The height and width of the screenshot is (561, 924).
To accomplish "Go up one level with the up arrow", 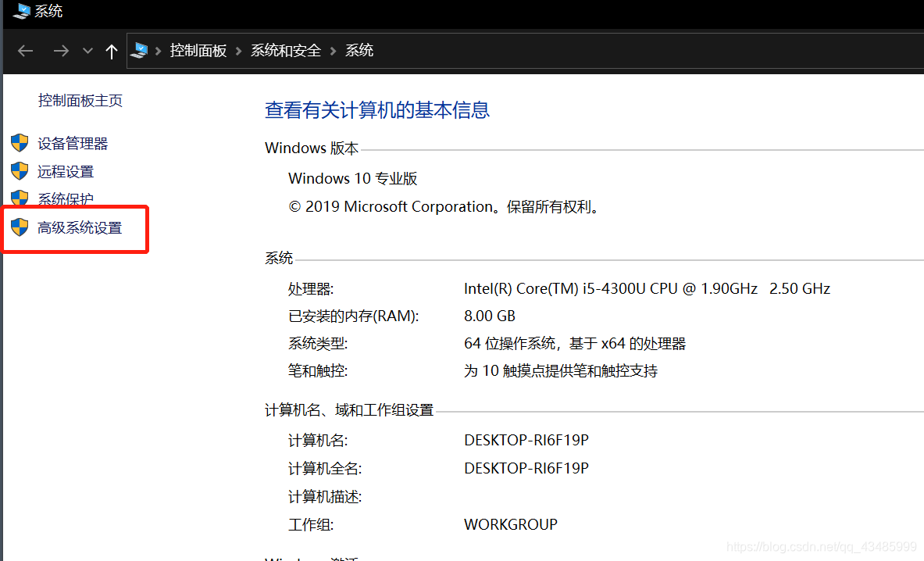I will (112, 52).
